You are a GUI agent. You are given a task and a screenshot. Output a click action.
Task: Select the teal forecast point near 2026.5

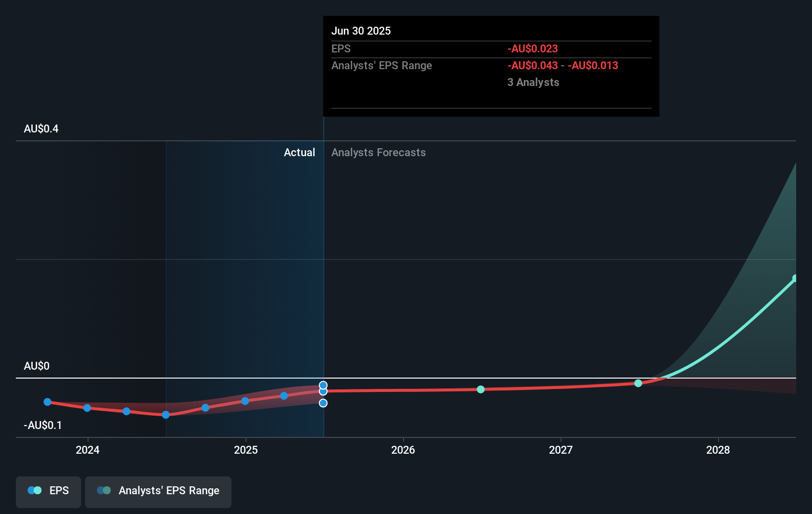[480, 389]
